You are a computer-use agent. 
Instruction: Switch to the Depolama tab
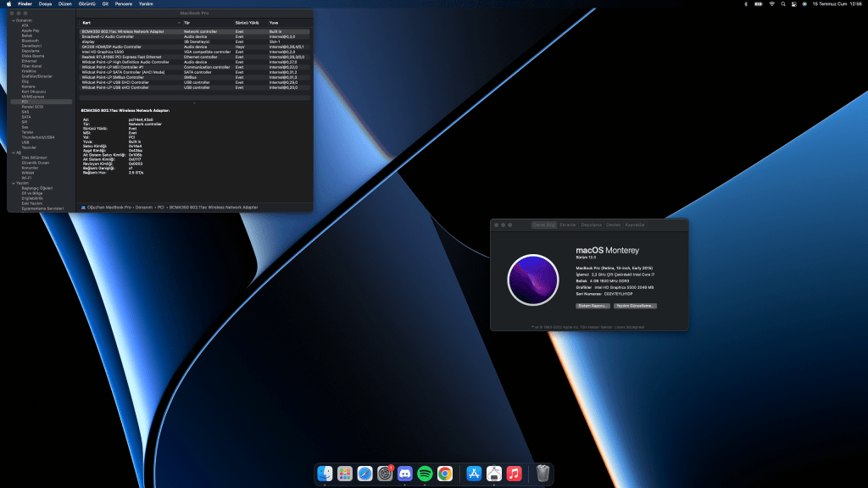(591, 225)
